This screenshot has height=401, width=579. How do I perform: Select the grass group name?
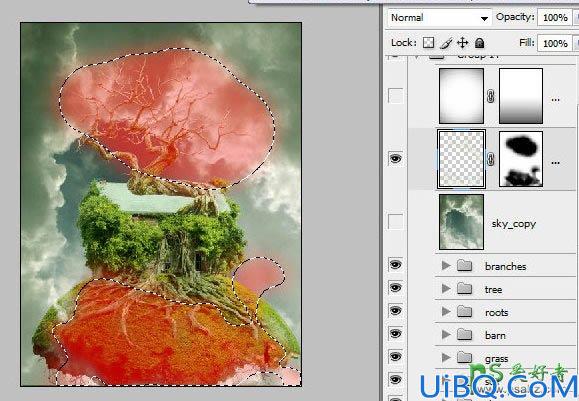497,359
